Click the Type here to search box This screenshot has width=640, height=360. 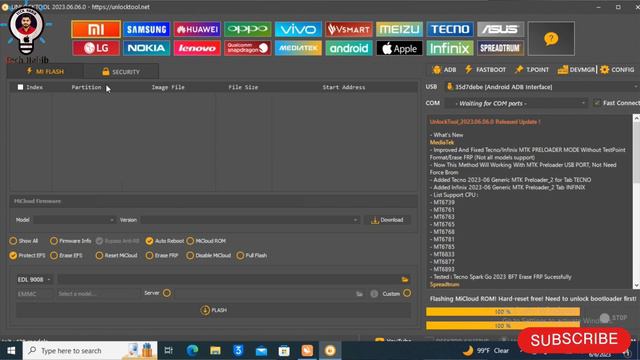coord(90,351)
